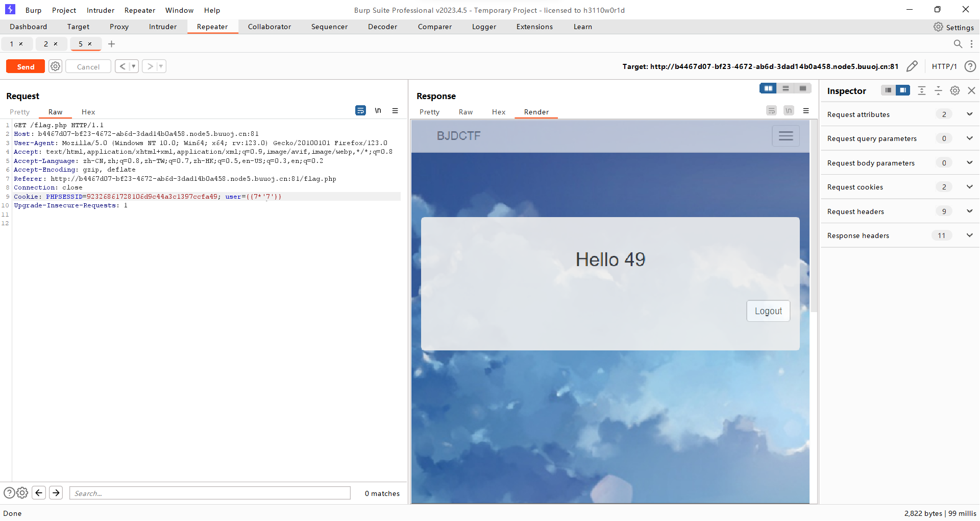Open the forward history dropdown arrow
The width and height of the screenshot is (980, 521).
pos(161,66)
